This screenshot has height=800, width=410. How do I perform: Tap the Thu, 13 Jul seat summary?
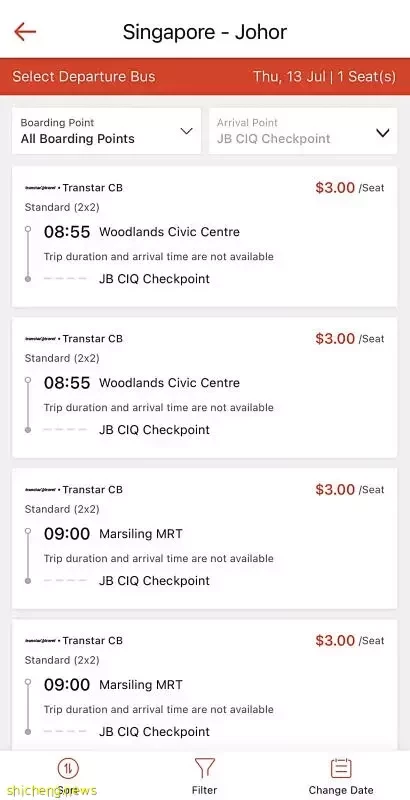coord(324,77)
